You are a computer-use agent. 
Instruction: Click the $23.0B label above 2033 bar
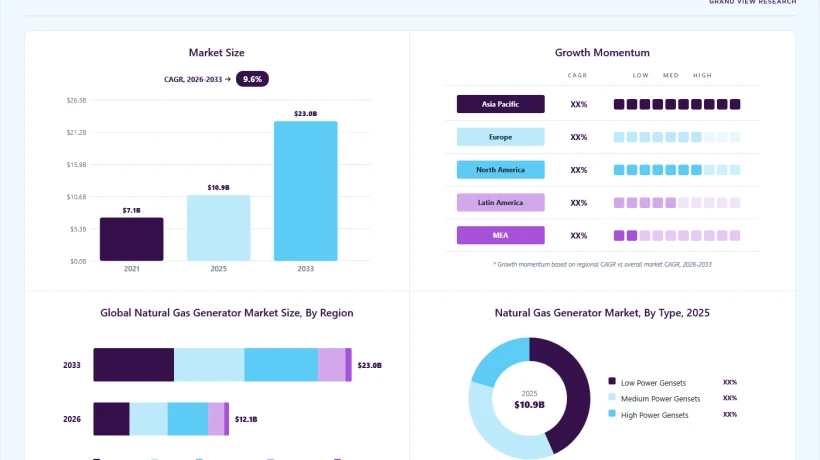click(x=305, y=113)
